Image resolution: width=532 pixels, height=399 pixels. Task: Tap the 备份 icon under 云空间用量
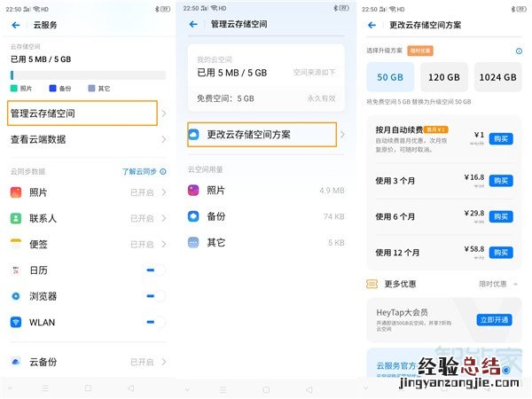(x=193, y=216)
